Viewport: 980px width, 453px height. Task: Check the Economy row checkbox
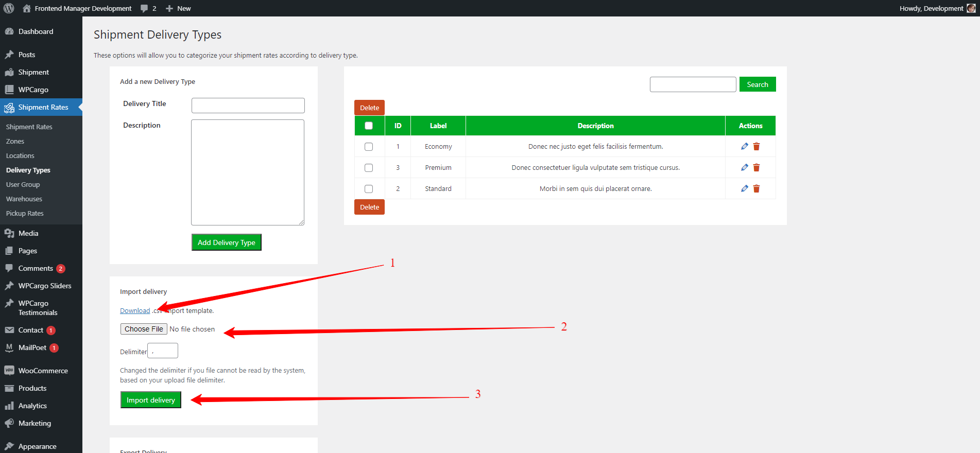(x=369, y=147)
